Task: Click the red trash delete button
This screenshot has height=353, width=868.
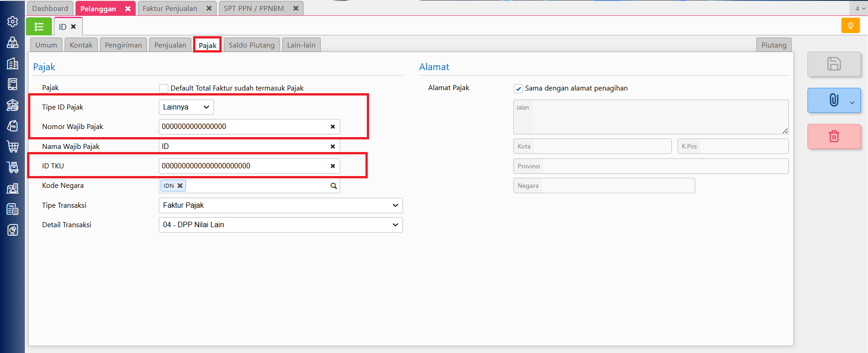Action: tap(834, 136)
